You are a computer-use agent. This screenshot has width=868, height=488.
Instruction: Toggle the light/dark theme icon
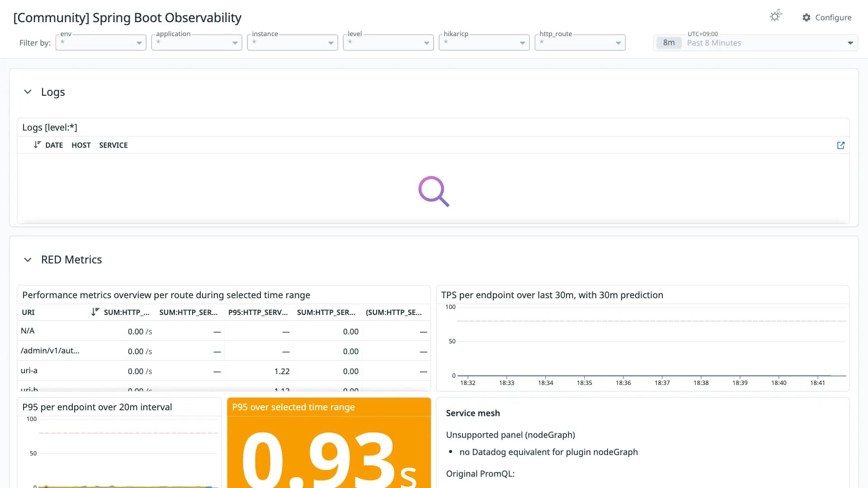coord(776,16)
